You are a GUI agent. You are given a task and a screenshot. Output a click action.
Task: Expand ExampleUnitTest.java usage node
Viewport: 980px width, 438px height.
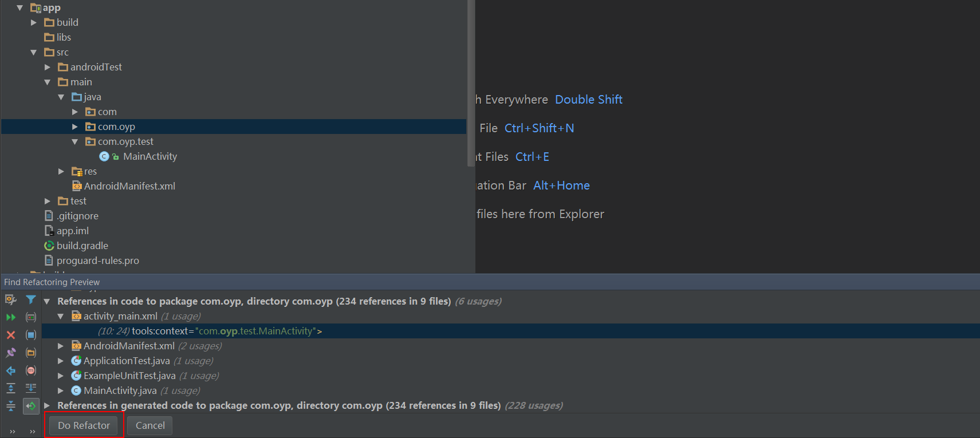point(61,376)
